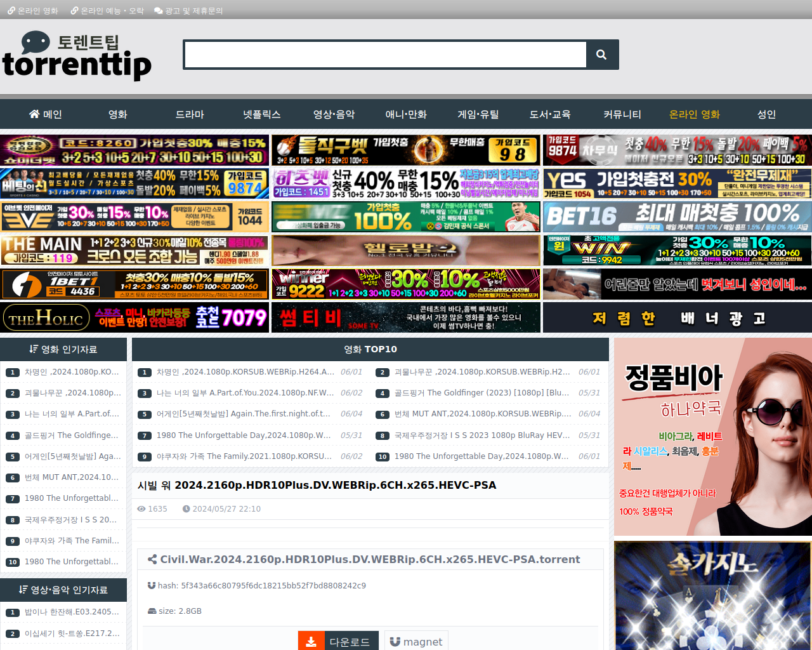Open sidebar item 3 나는 너의 일부
Screen dimensions: 812x650
(x=72, y=414)
